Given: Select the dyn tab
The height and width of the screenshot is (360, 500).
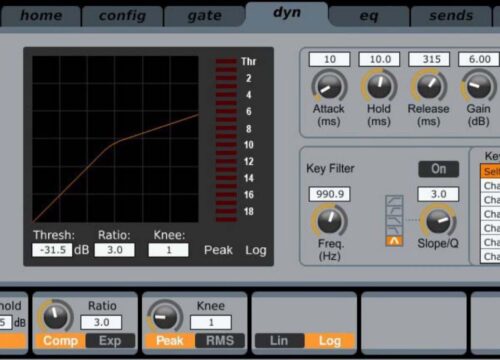Looking at the screenshot, I should 287,14.
